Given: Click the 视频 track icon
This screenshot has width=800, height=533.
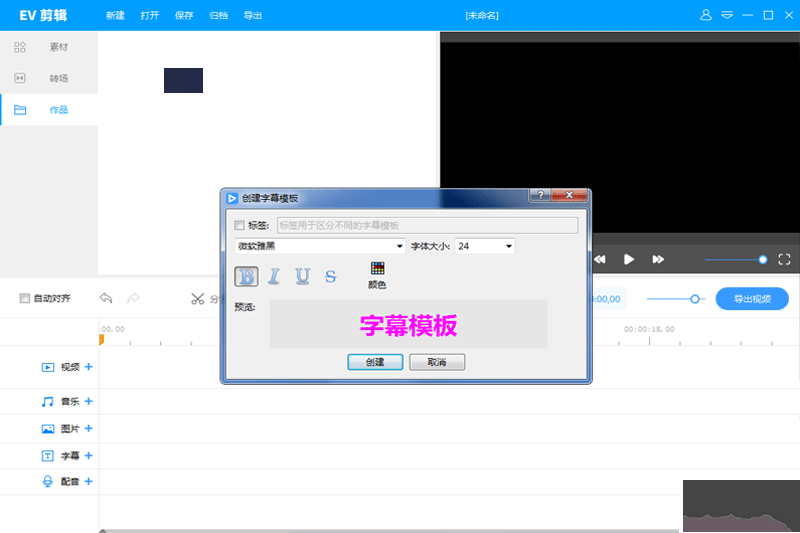Looking at the screenshot, I should click(47, 367).
